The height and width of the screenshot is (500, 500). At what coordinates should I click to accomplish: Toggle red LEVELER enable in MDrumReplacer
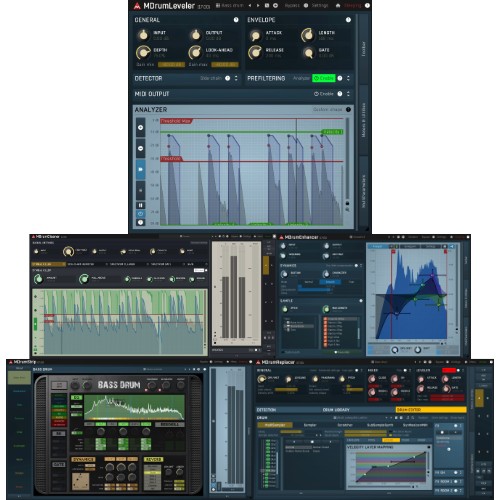click(449, 370)
